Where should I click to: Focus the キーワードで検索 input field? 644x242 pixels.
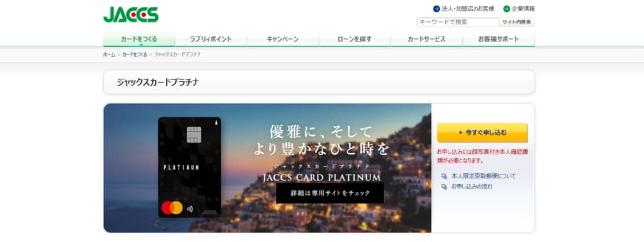pyautogui.click(x=458, y=22)
